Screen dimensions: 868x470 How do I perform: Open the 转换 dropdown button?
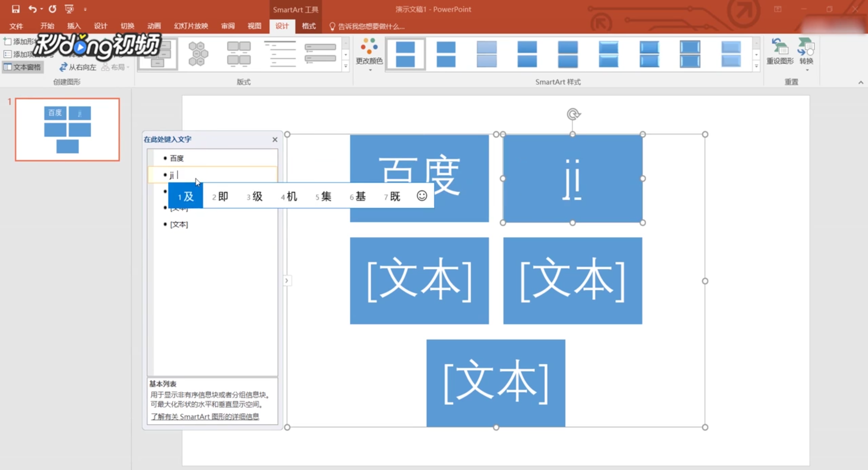click(x=806, y=54)
